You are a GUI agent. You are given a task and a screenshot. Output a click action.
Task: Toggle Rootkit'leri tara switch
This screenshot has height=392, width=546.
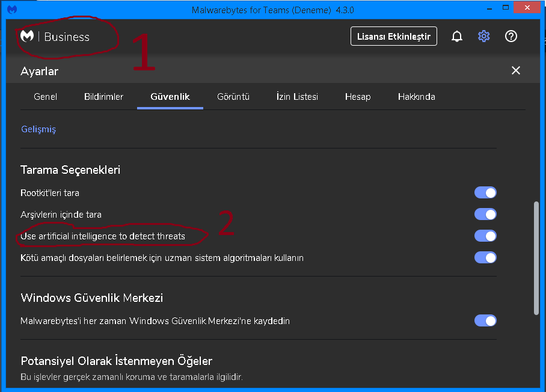(x=485, y=192)
